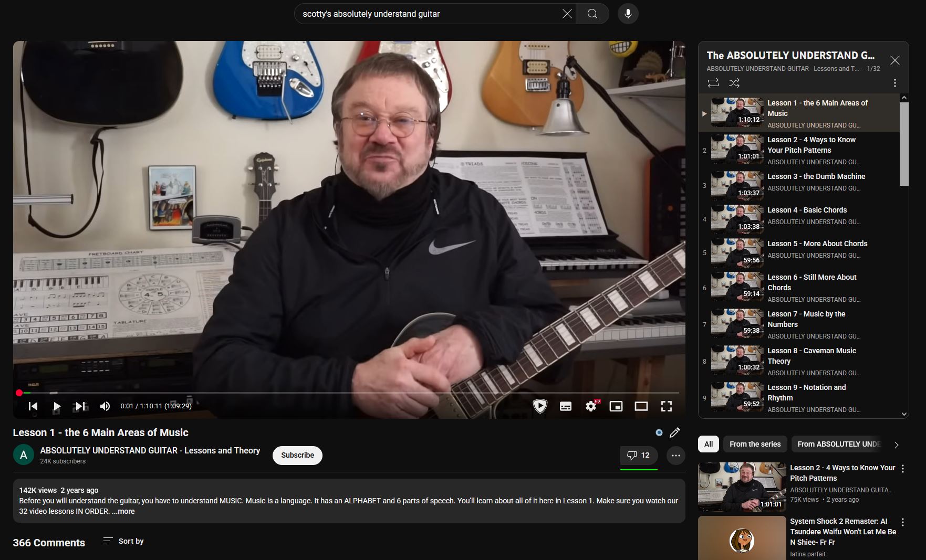Open miniplayer from player controls
This screenshot has width=926, height=560.
[616, 406]
